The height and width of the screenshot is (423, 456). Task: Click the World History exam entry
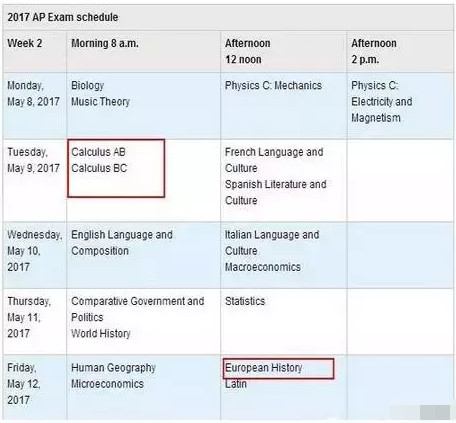pyautogui.click(x=101, y=333)
